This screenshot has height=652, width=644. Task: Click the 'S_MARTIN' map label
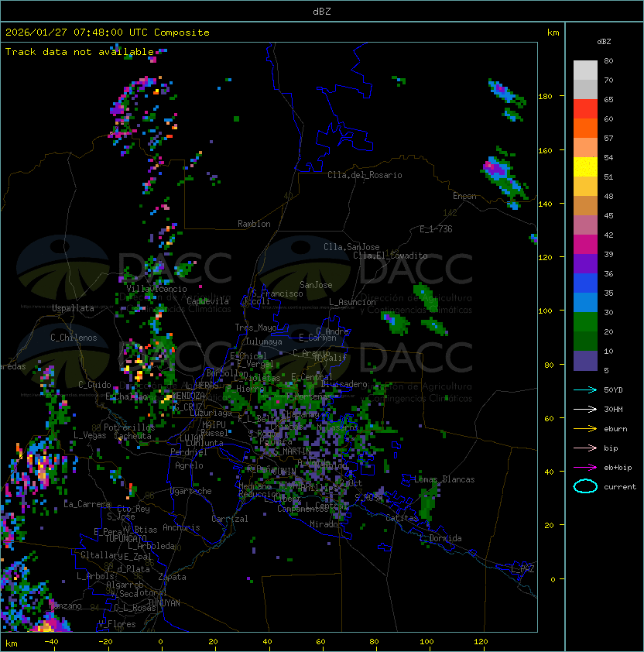(293, 451)
